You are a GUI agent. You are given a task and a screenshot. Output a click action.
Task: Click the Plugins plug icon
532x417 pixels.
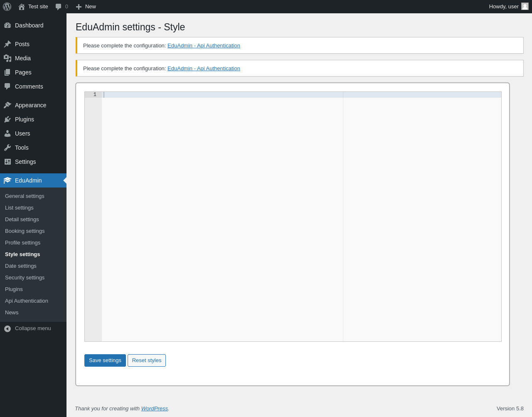click(x=7, y=119)
